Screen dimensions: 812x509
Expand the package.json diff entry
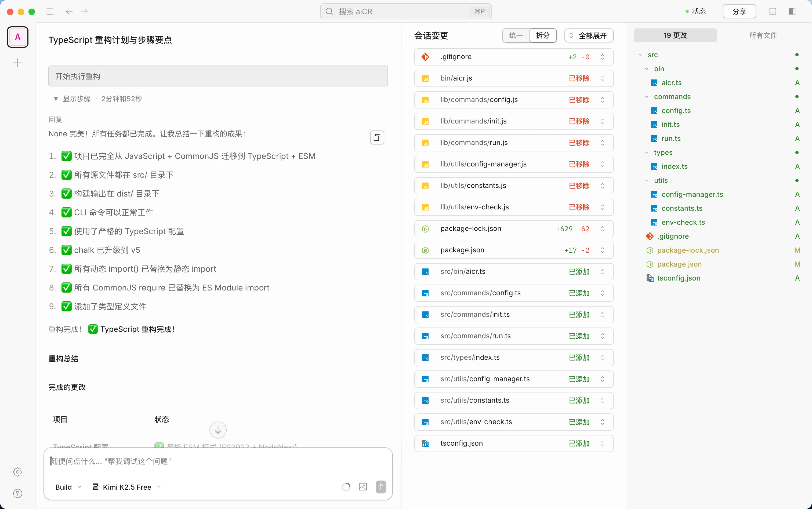coord(602,250)
